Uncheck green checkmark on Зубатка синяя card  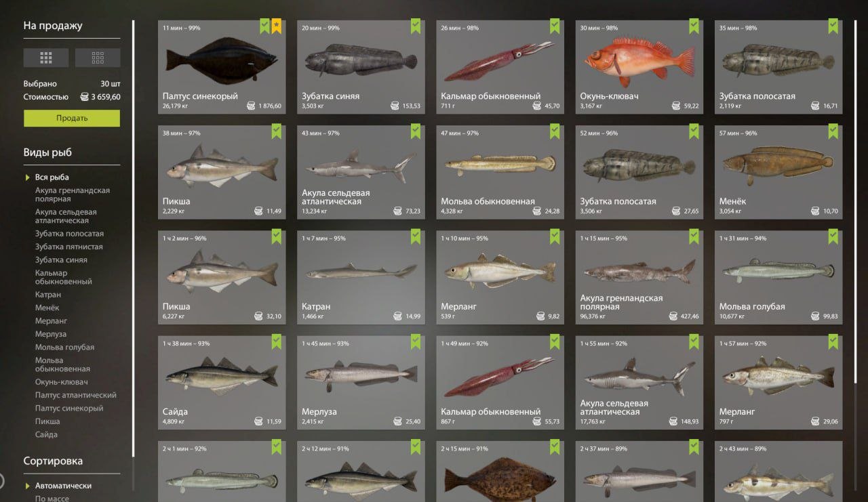pyautogui.click(x=416, y=26)
